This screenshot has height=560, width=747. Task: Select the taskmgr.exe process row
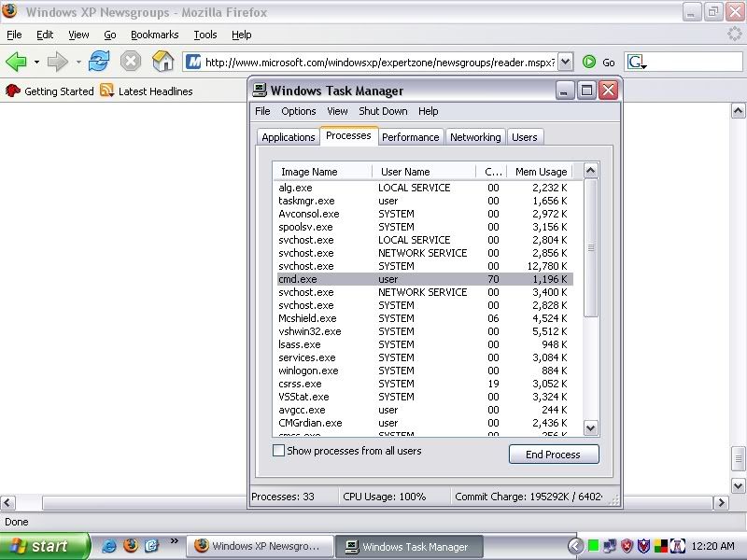tap(425, 201)
